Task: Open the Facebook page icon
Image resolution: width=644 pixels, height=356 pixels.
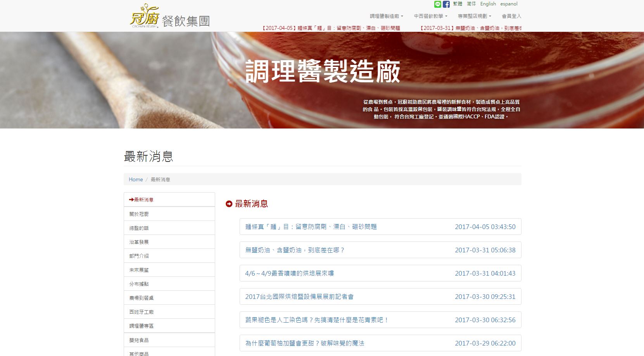Action: tap(446, 4)
